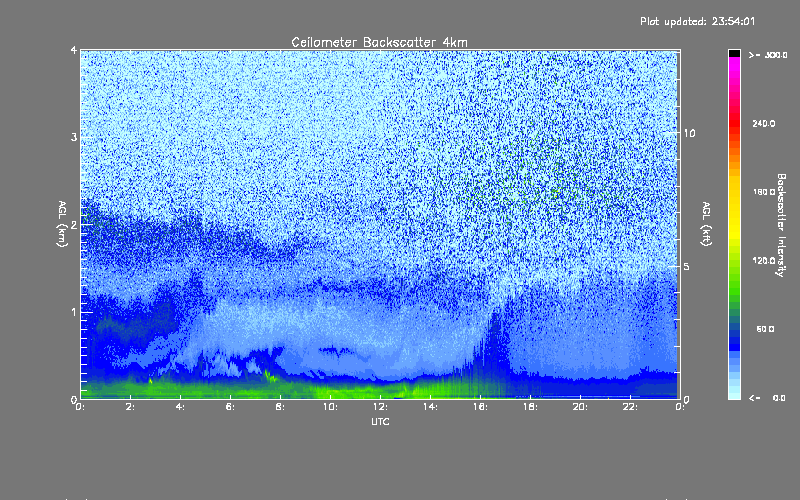The image size is (800, 500).
Task: Click the magenta section of the colorbar
Action: (x=734, y=69)
